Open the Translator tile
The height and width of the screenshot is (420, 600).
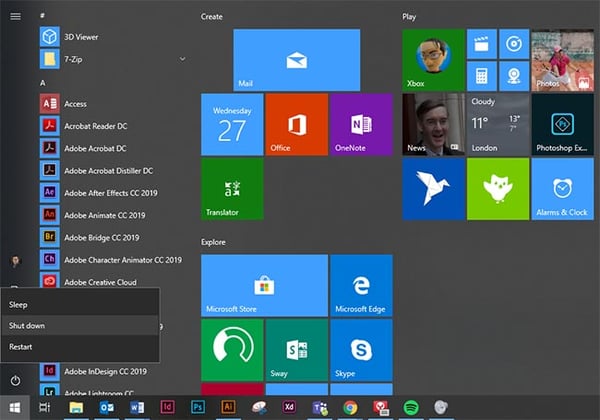coord(232,189)
